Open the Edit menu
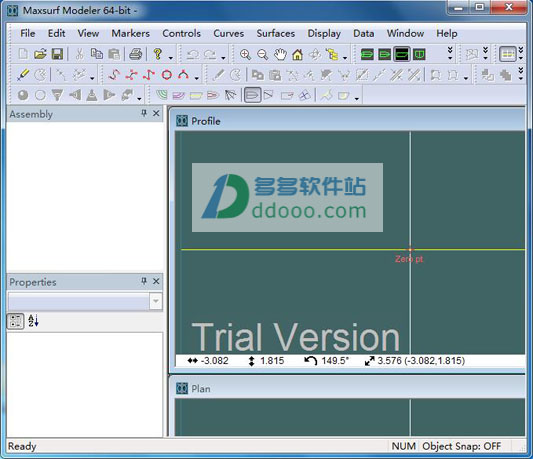Viewport: 533px width, 459px height. coord(56,33)
